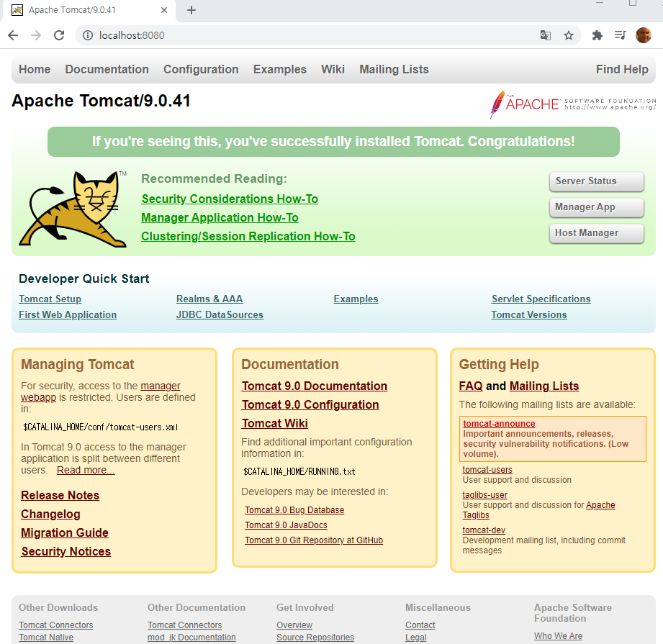663x644 pixels.
Task: Open the Tomcat Setup link
Action: coord(50,299)
